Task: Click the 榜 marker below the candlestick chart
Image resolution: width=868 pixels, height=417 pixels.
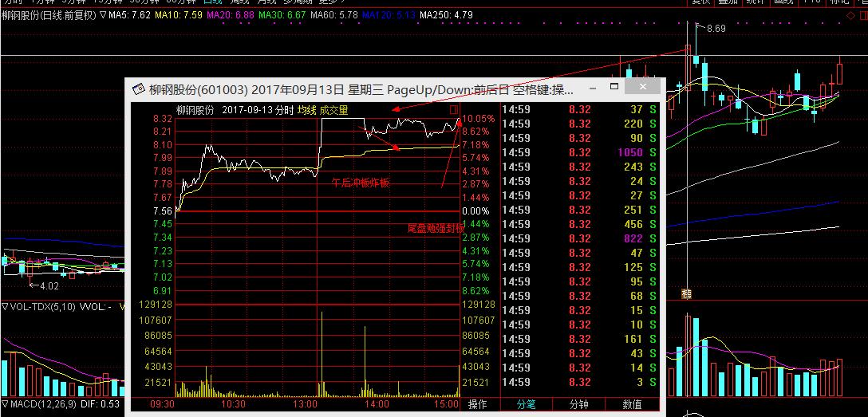Action: coord(686,293)
